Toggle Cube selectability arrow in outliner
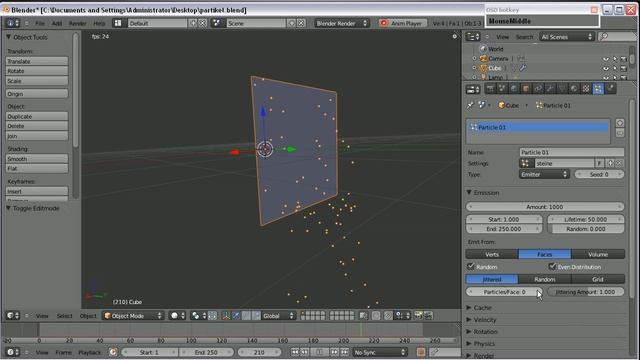The width and height of the screenshot is (640, 360). [x=615, y=68]
